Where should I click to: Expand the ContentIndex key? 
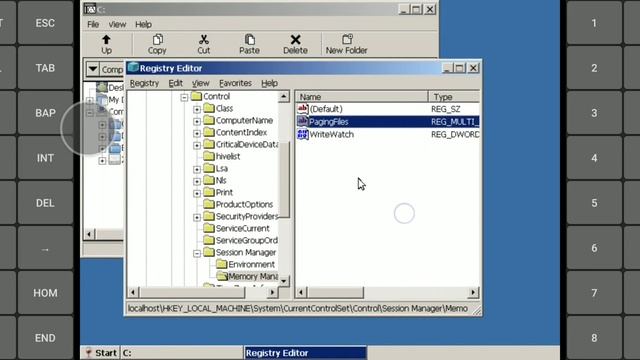197,133
